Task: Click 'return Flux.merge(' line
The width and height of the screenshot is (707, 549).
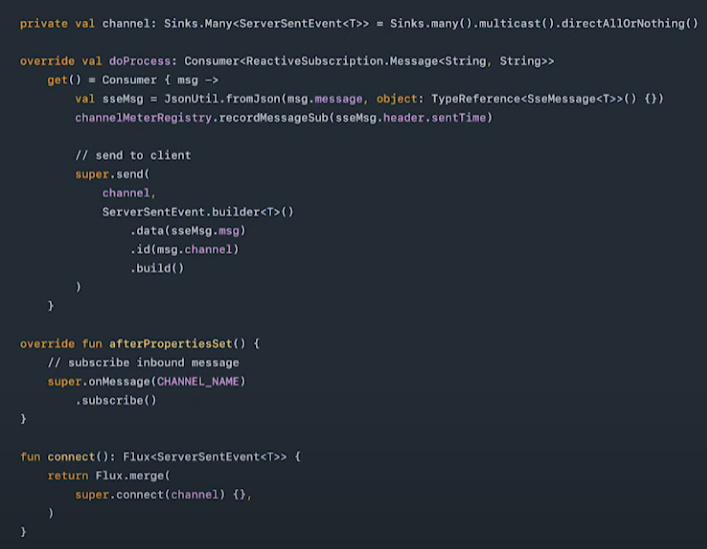Action: tap(109, 476)
